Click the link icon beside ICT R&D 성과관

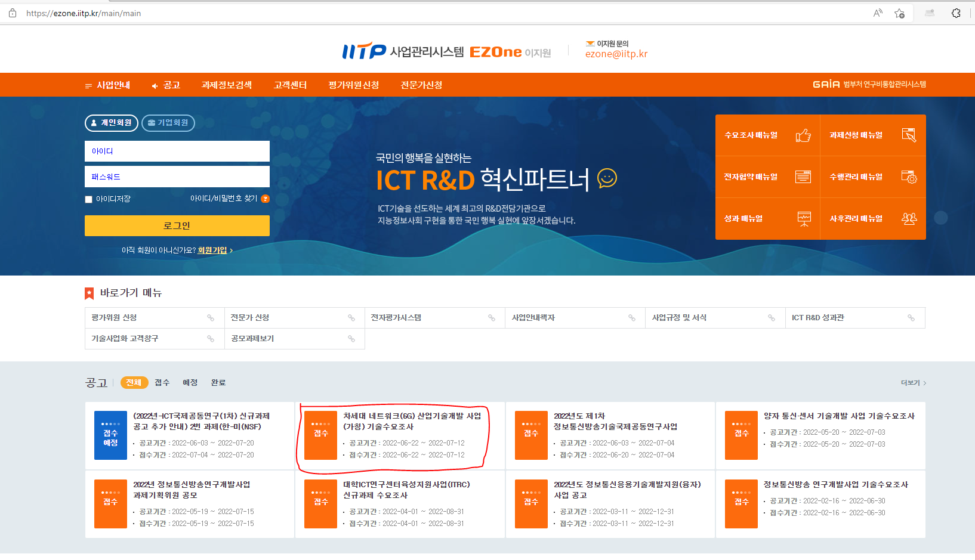point(911,318)
